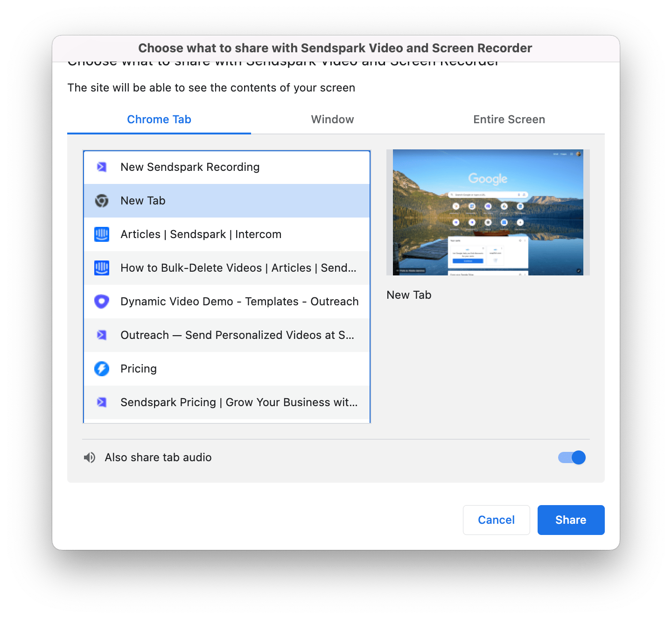
Task: Choose Articles | Sendspark | Intercom entry
Action: click(x=227, y=234)
